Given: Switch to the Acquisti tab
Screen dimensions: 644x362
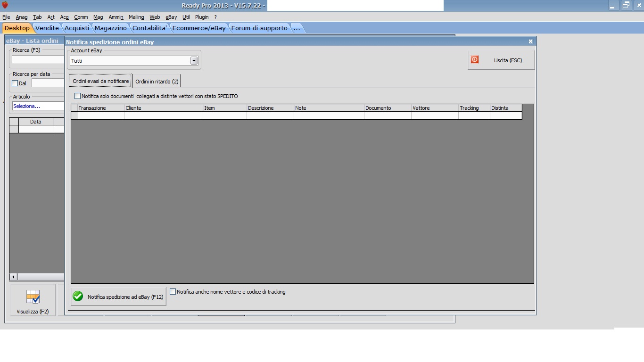Looking at the screenshot, I should (77, 28).
